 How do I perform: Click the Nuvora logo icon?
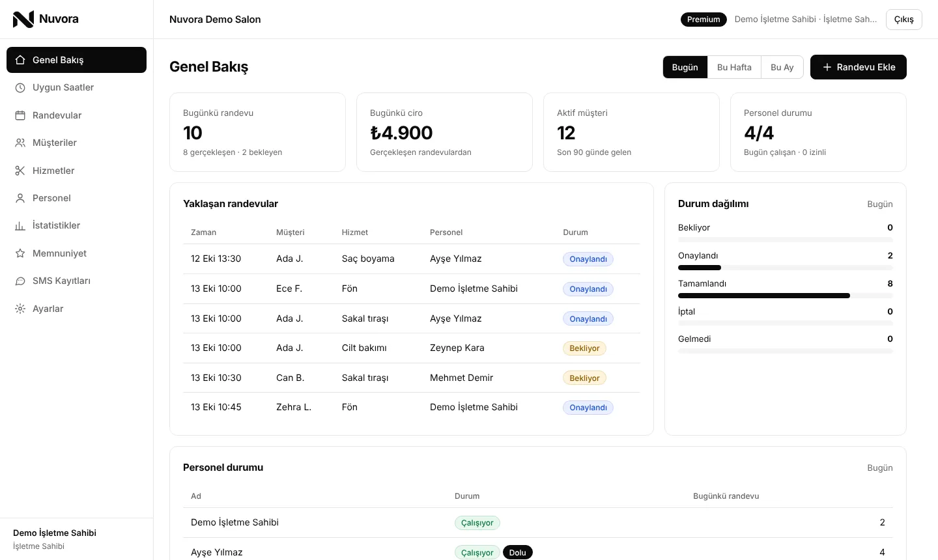point(23,19)
